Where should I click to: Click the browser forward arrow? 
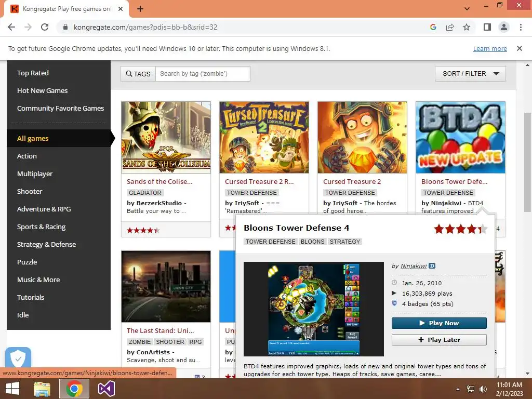click(x=28, y=27)
